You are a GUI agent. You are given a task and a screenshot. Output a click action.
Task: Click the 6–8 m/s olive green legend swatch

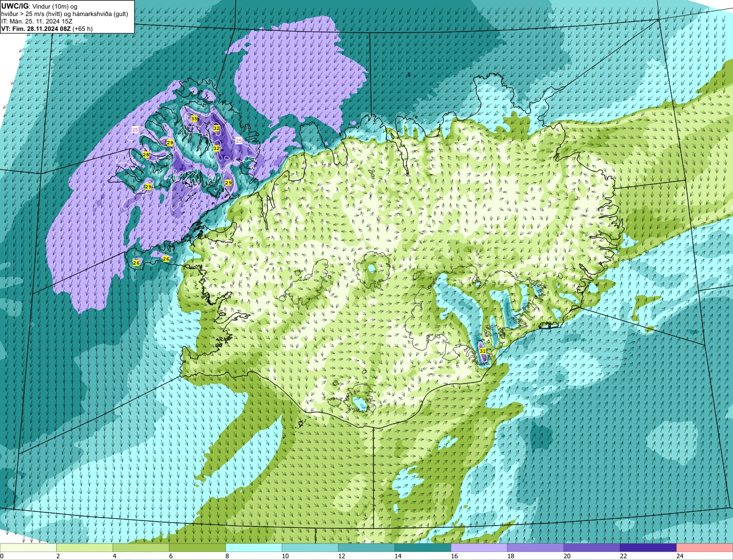(x=198, y=548)
